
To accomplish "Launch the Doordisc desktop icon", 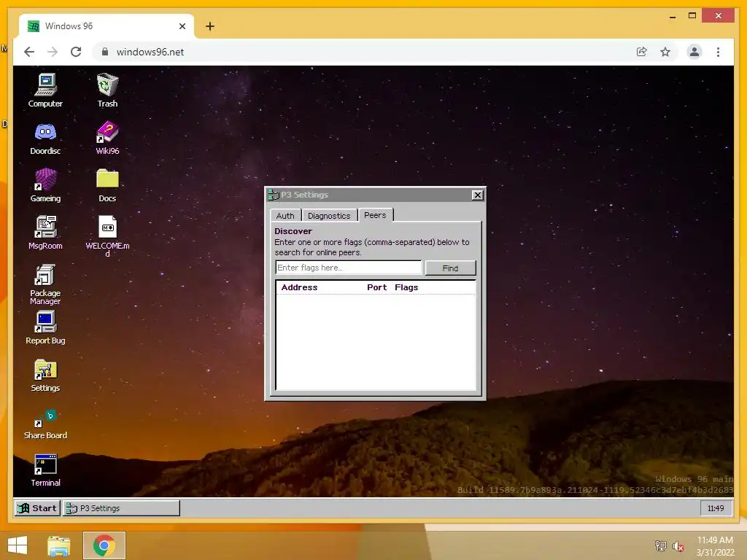I will click(x=45, y=138).
